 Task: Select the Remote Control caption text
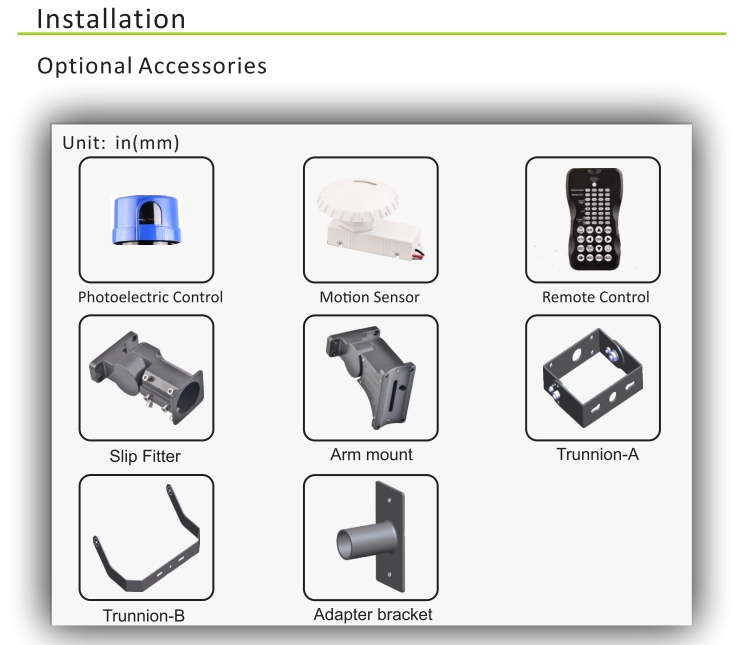(x=595, y=297)
